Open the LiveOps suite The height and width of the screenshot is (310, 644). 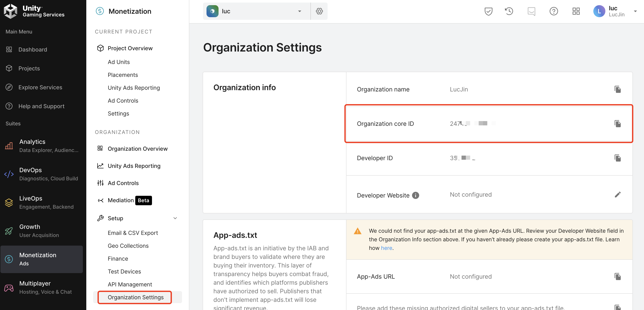pyautogui.click(x=41, y=202)
